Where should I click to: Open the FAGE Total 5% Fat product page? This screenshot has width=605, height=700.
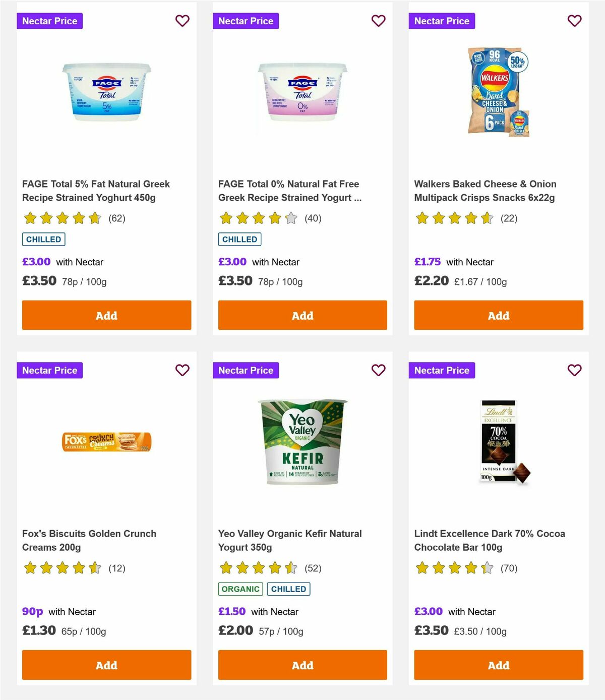96,191
